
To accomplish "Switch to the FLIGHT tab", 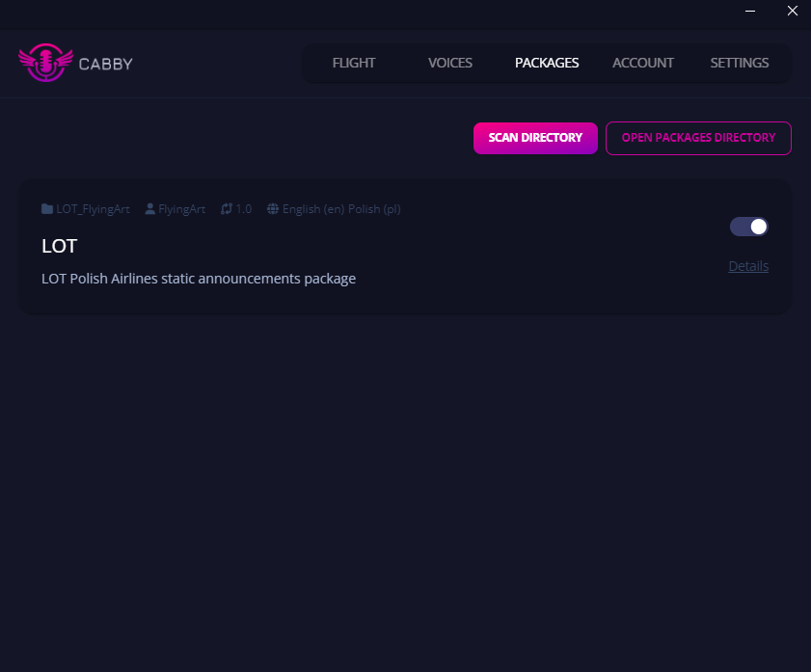I will [354, 63].
